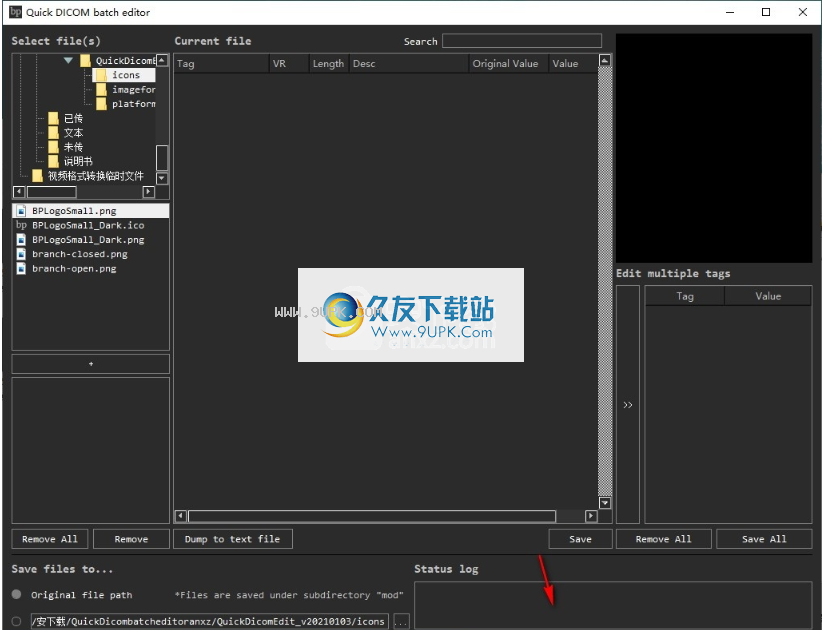Click the imagefor folder icon
The height and width of the screenshot is (630, 823).
coord(101,90)
